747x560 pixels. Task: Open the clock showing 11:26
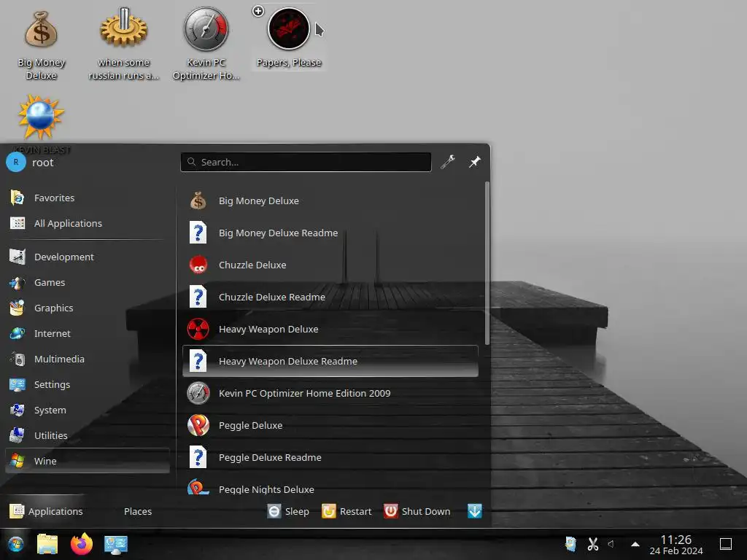coord(676,544)
